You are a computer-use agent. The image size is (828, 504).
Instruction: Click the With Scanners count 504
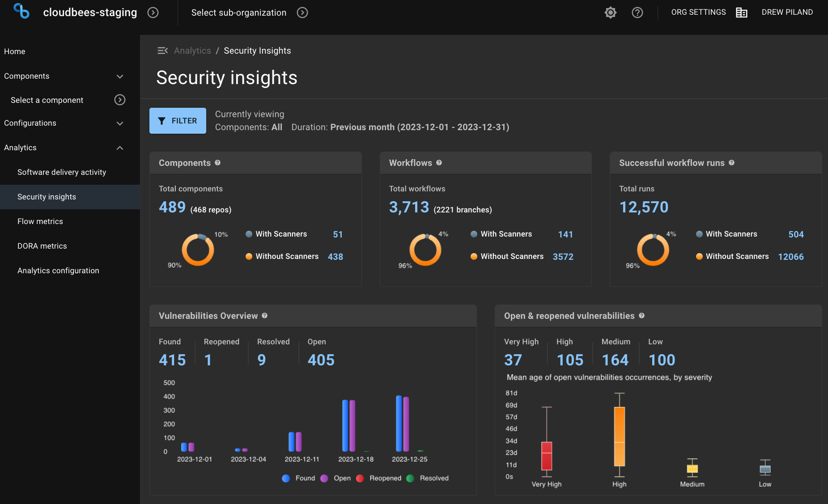pyautogui.click(x=796, y=234)
